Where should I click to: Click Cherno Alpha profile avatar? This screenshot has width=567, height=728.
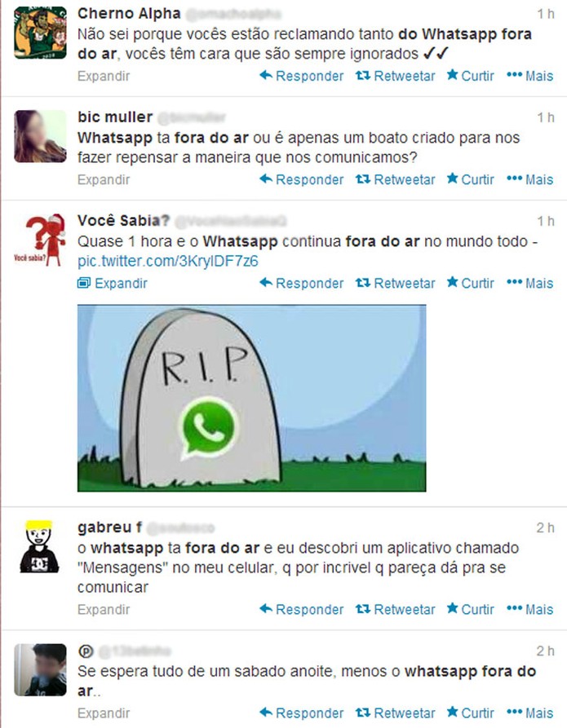click(40, 33)
